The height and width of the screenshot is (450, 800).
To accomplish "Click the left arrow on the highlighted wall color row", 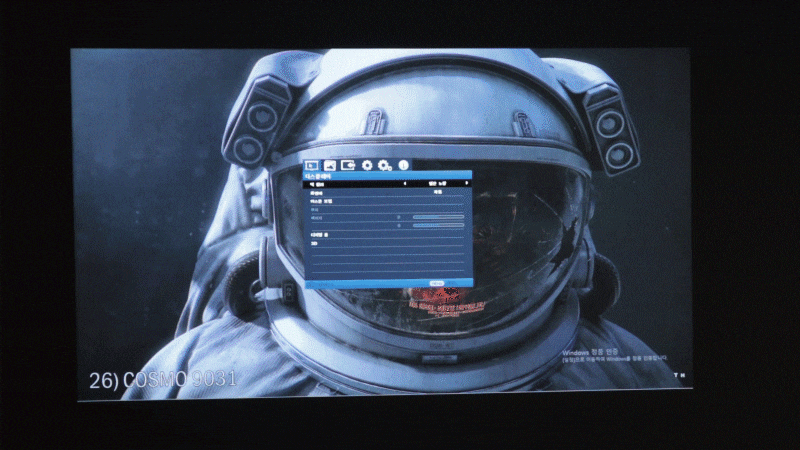I will [405, 184].
